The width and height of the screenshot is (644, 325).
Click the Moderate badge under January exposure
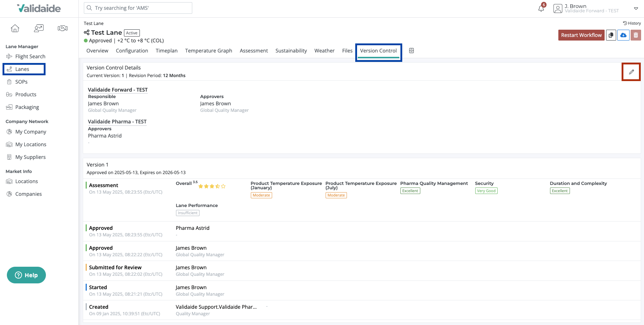pyautogui.click(x=261, y=195)
